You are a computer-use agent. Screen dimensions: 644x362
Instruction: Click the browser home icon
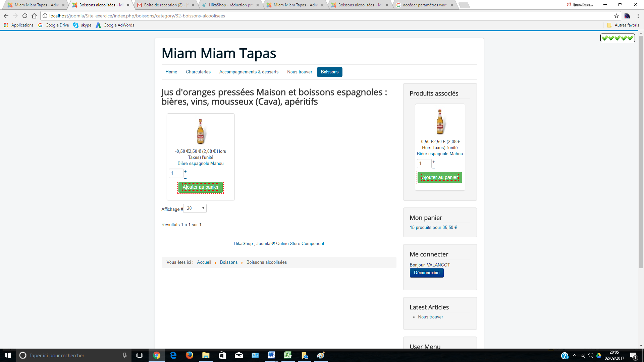[34, 16]
